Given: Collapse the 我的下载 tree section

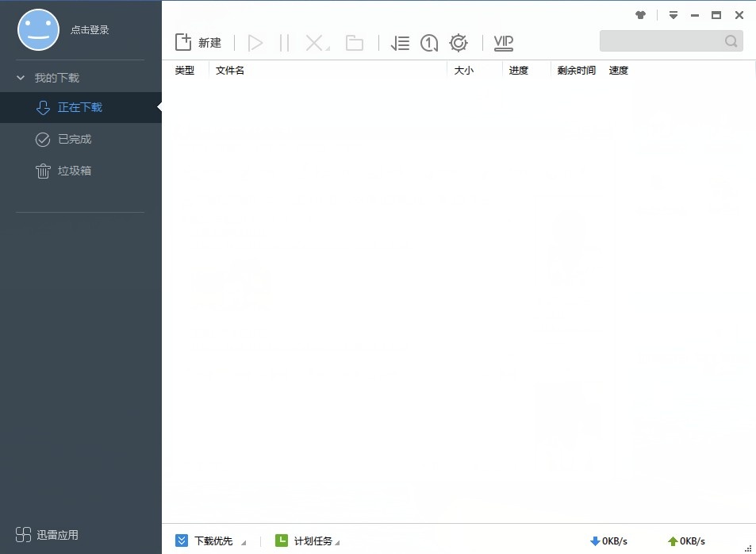Looking at the screenshot, I should [21, 78].
